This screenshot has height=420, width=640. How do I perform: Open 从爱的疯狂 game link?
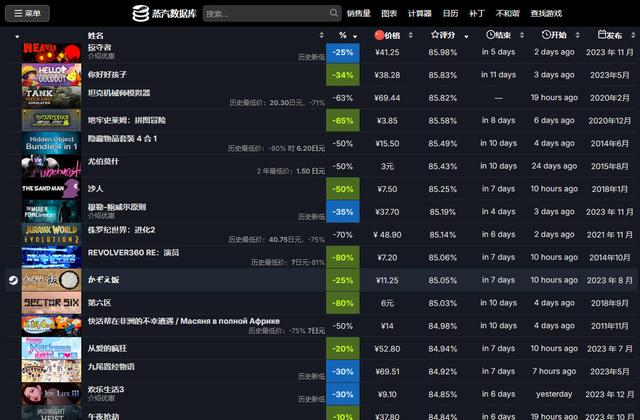[x=107, y=349]
